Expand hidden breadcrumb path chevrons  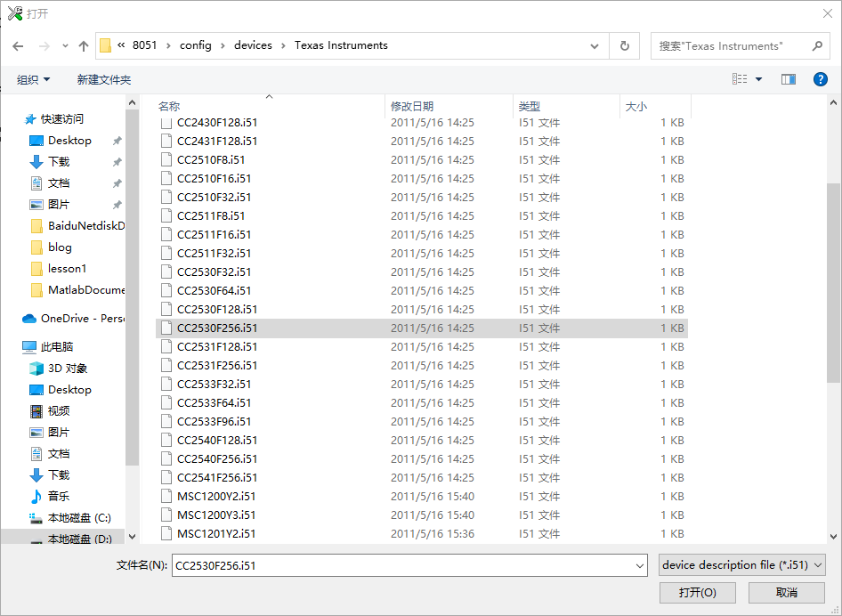121,45
